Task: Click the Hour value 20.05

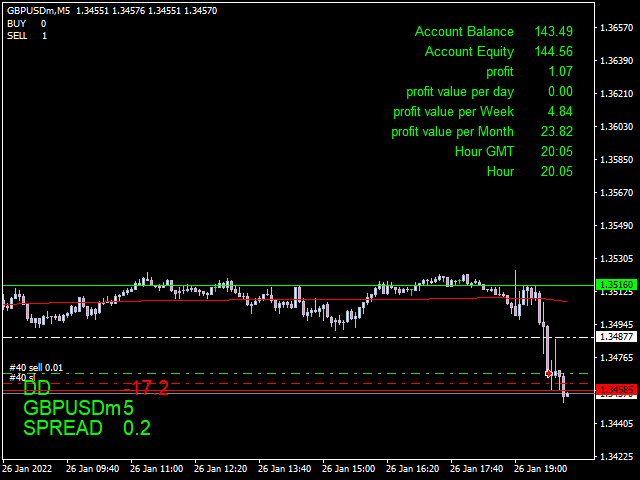Action: coord(557,171)
